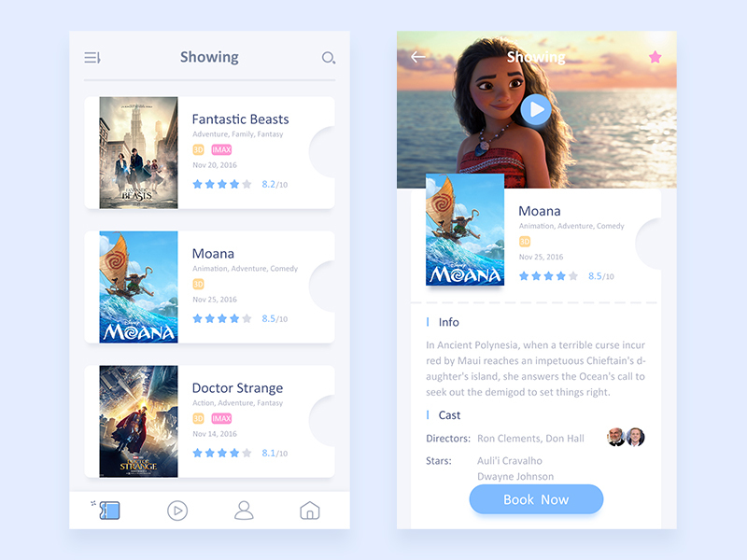Open the play/videos tab in the bottom bar

(177, 511)
